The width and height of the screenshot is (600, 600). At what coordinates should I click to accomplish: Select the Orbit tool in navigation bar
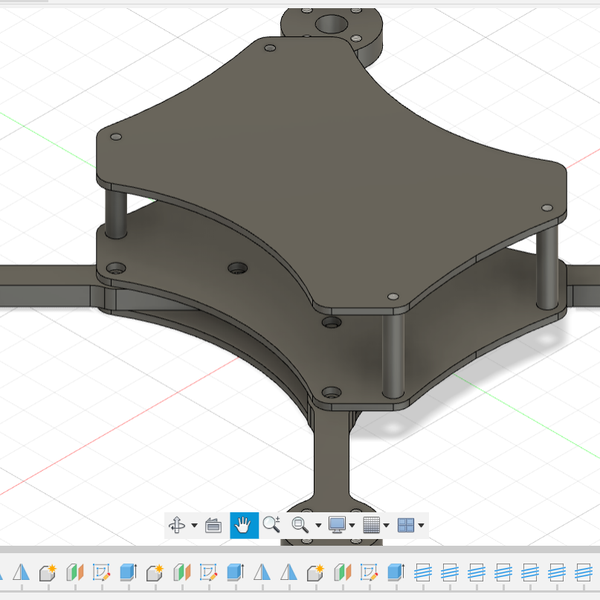tap(177, 525)
